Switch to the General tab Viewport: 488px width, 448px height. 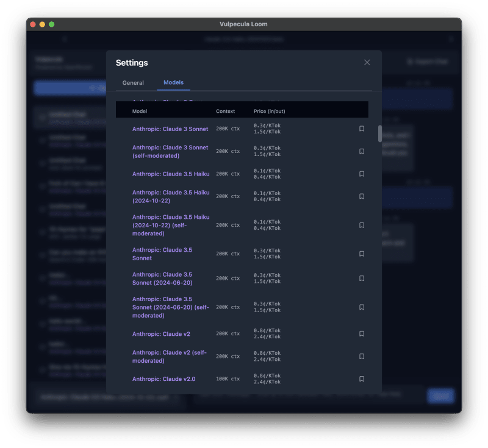tap(132, 83)
